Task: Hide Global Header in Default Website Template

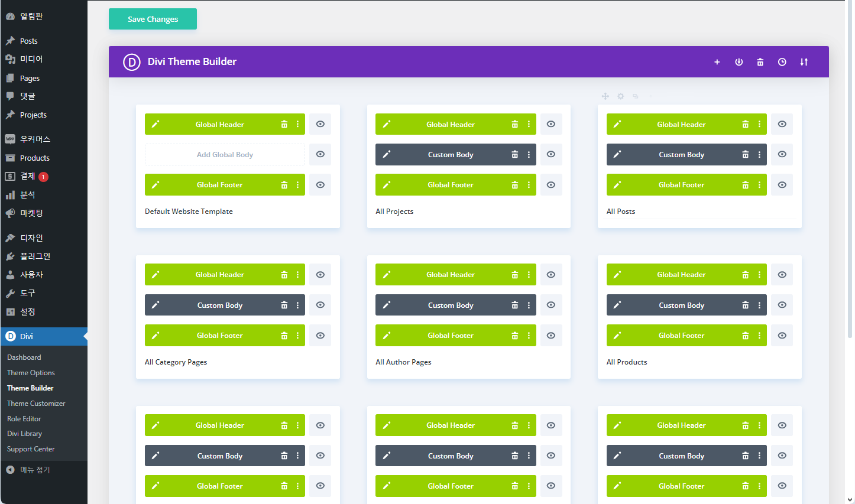Action: [320, 124]
